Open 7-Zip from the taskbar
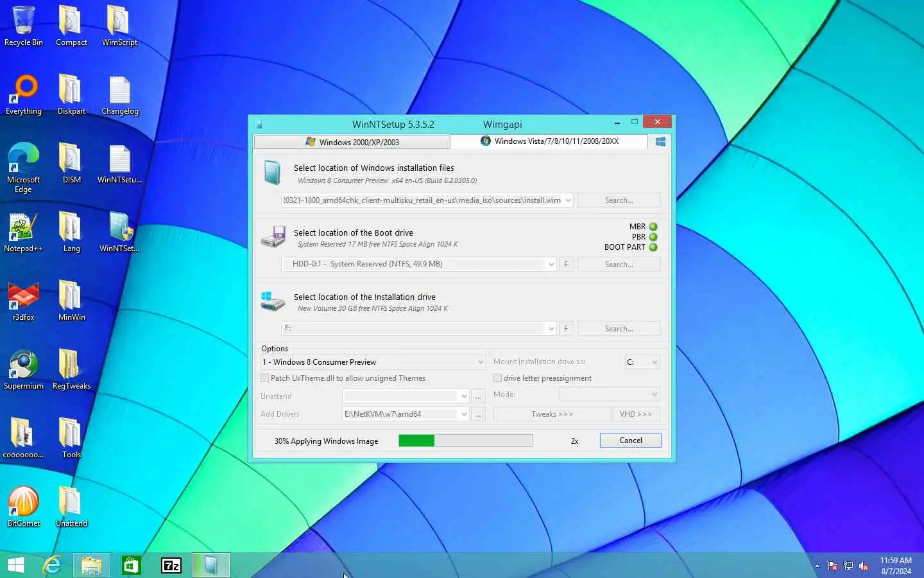This screenshot has height=578, width=924. tap(171, 565)
